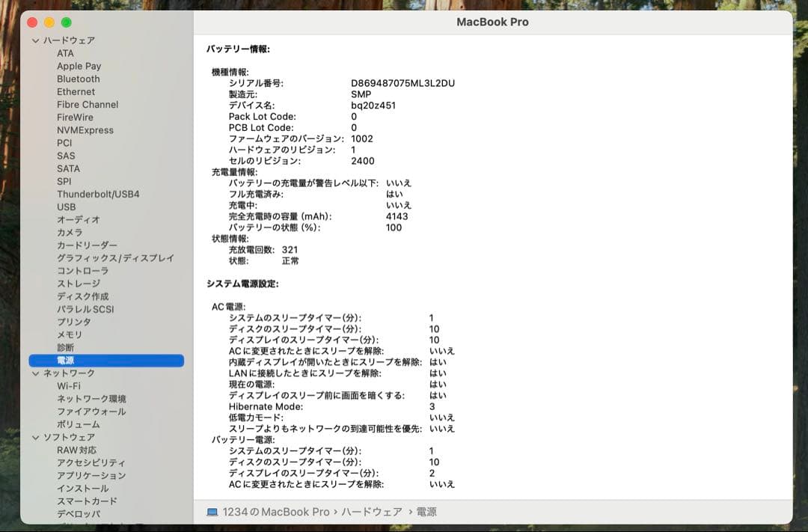Collapse the ハードウェア section
The height and width of the screenshot is (532, 808).
36,40
